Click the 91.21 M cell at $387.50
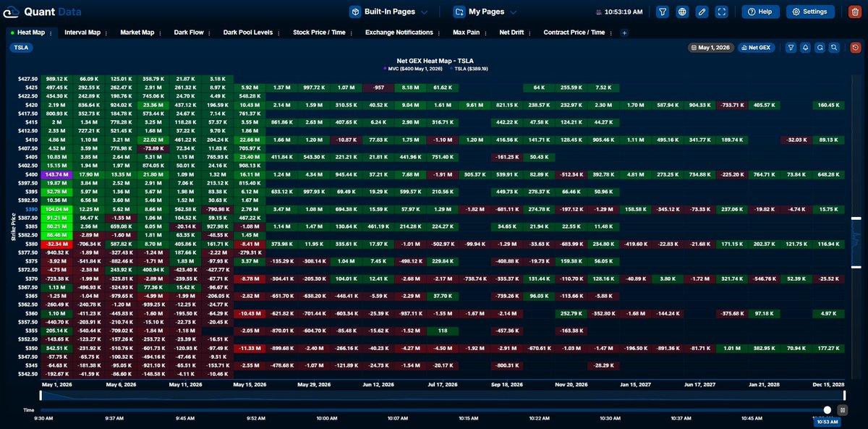The image size is (868, 429). coord(56,217)
